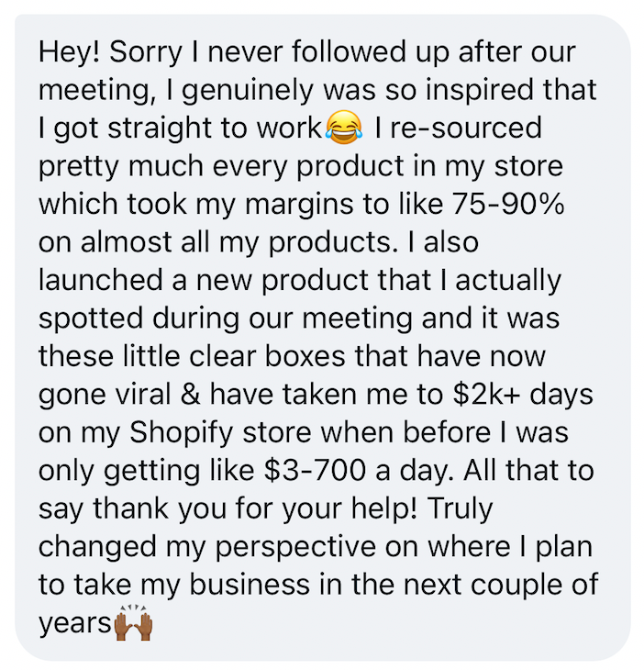The image size is (644, 670).
Task: Click the word "straight" in third line
Action: coord(160,128)
